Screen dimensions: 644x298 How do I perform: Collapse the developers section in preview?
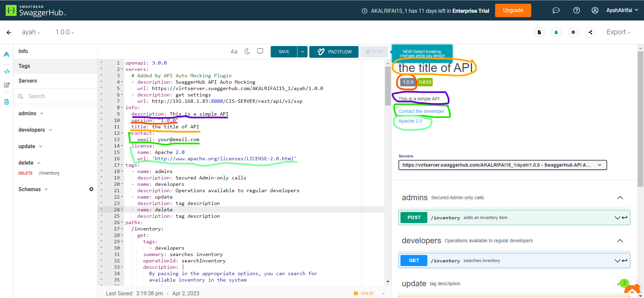620,241
